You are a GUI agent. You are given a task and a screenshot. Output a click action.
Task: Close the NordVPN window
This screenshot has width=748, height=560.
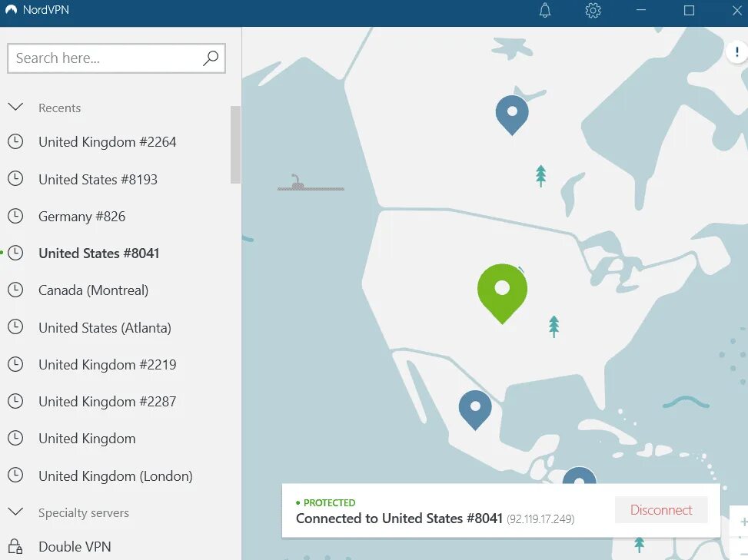737,10
